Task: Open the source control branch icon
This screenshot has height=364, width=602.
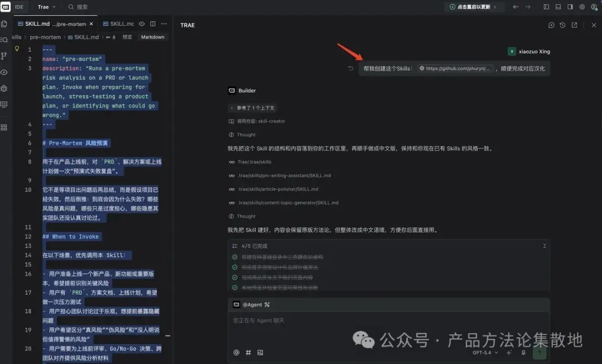Action: [4, 56]
